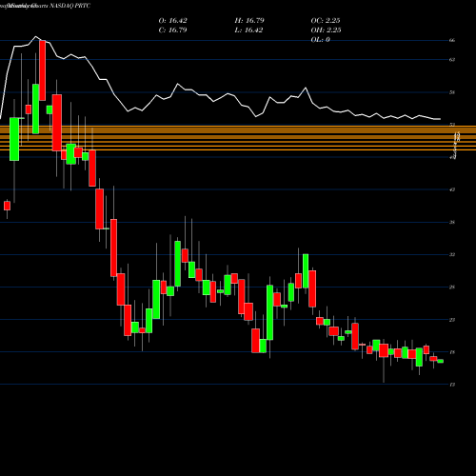Click the 'OC: 2.25' reading
476x476 pixels.
(x=326, y=21)
